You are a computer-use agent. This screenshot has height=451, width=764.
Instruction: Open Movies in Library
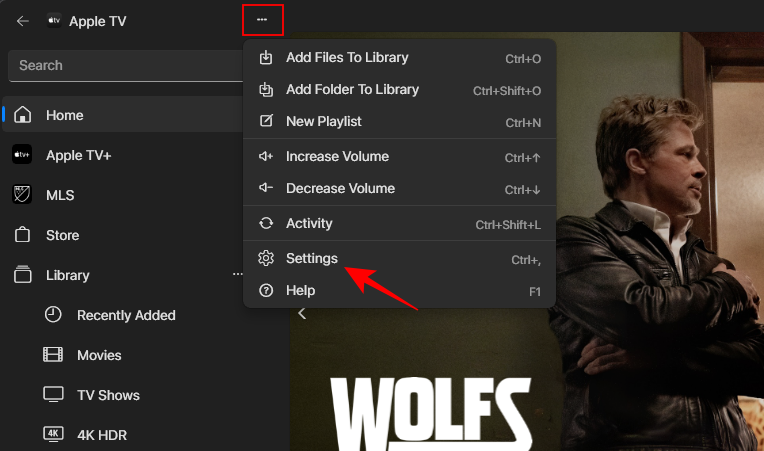tap(99, 355)
